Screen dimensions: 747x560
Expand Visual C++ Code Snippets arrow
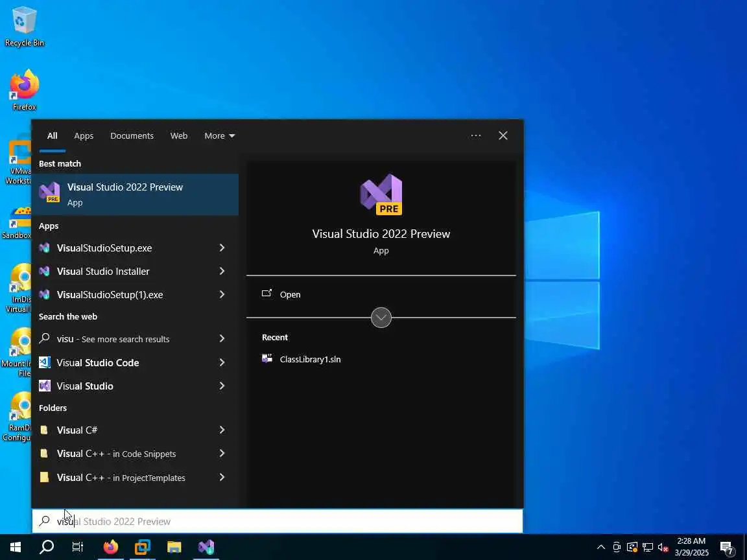coord(222,453)
